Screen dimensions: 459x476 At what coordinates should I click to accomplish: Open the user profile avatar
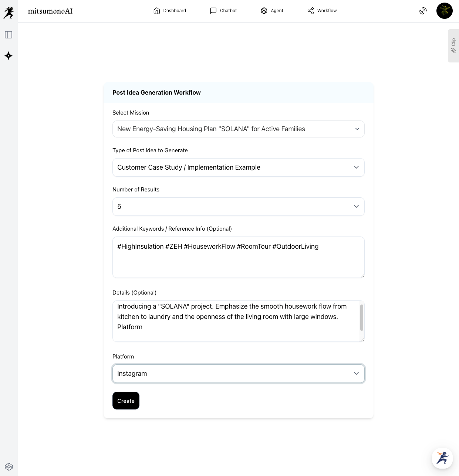tap(444, 11)
